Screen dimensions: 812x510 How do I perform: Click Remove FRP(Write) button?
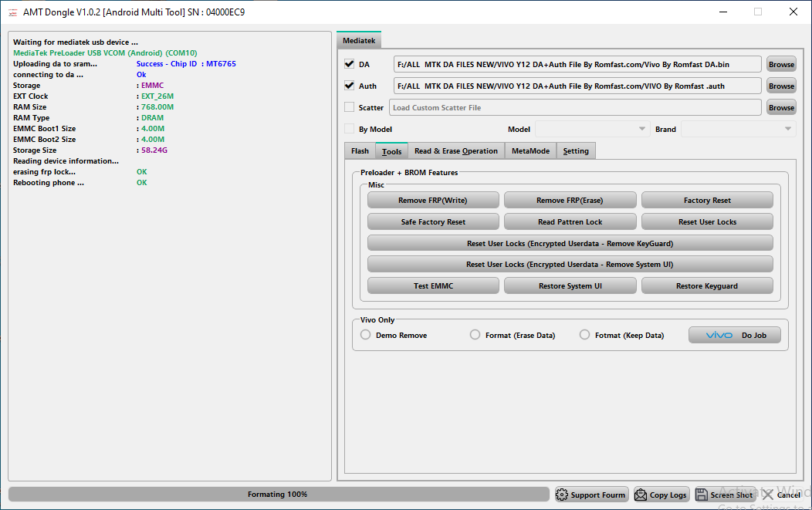click(x=433, y=201)
